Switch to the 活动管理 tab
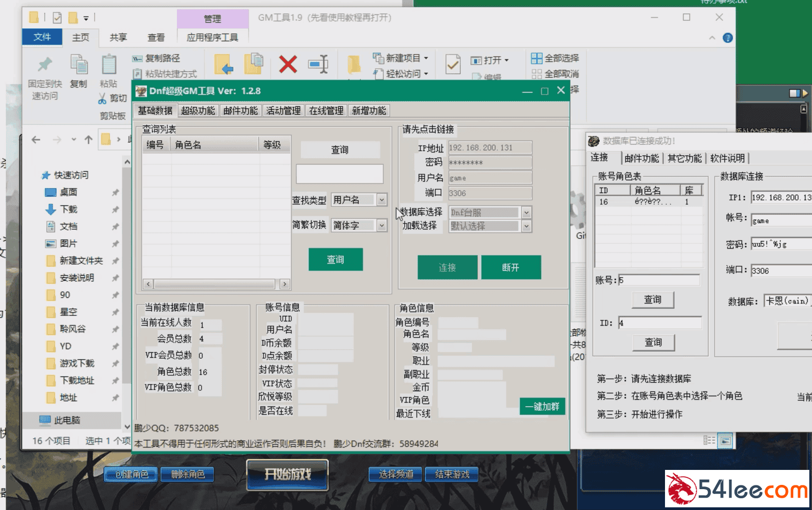This screenshot has height=510, width=812. coord(283,111)
